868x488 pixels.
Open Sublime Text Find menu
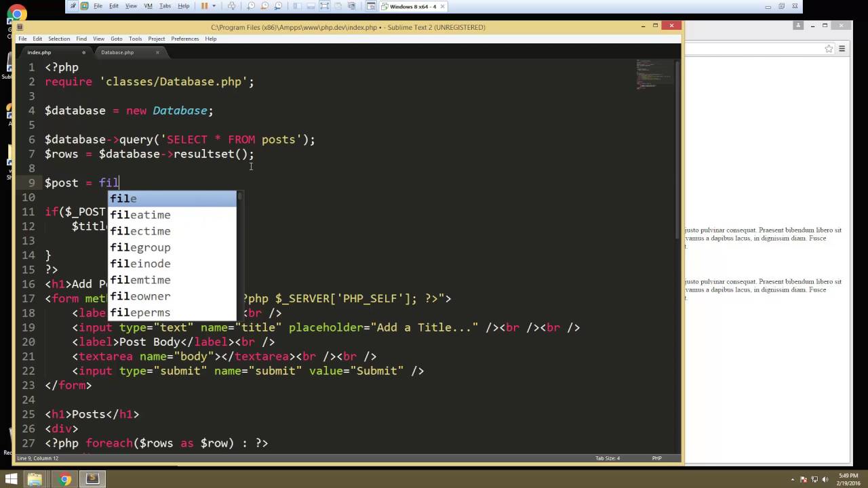pyautogui.click(x=81, y=39)
